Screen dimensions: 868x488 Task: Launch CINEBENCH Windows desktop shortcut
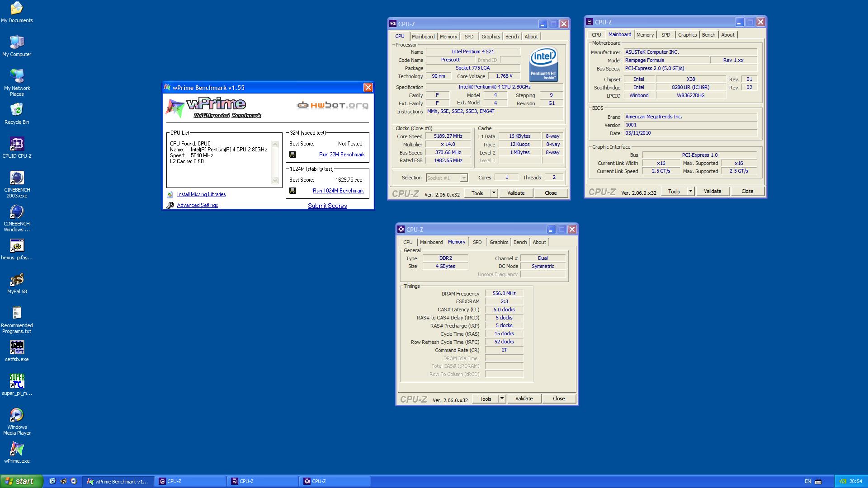(x=17, y=218)
